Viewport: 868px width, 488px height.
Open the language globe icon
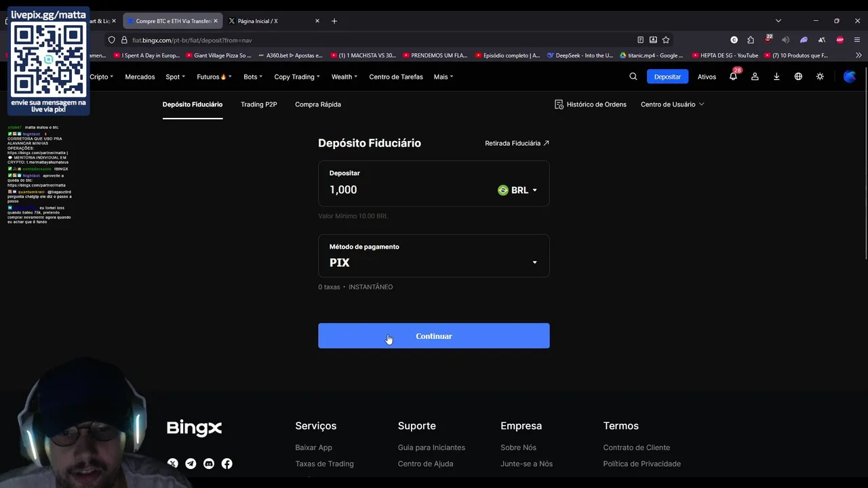tap(798, 77)
